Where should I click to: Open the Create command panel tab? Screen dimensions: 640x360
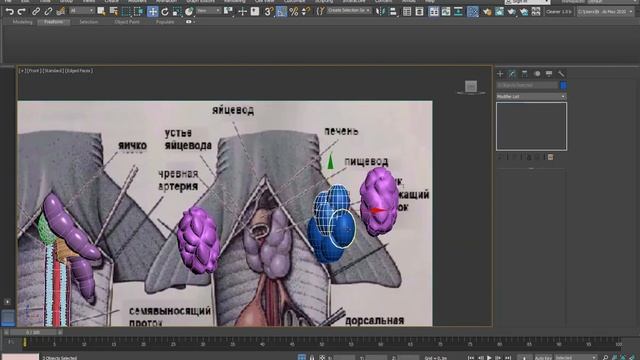point(500,74)
